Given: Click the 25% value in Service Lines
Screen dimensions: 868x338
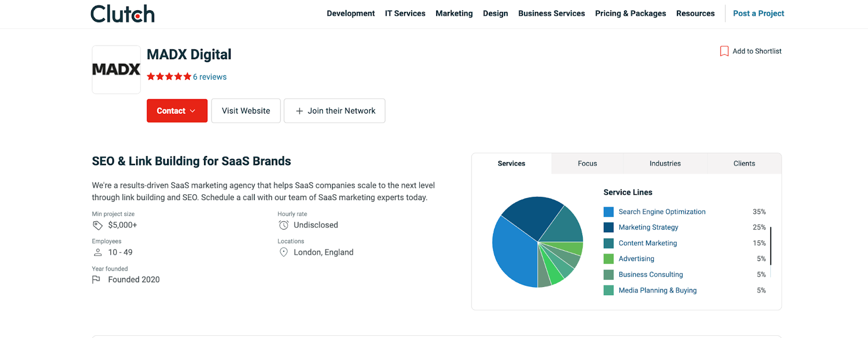Looking at the screenshot, I should pyautogui.click(x=759, y=227).
